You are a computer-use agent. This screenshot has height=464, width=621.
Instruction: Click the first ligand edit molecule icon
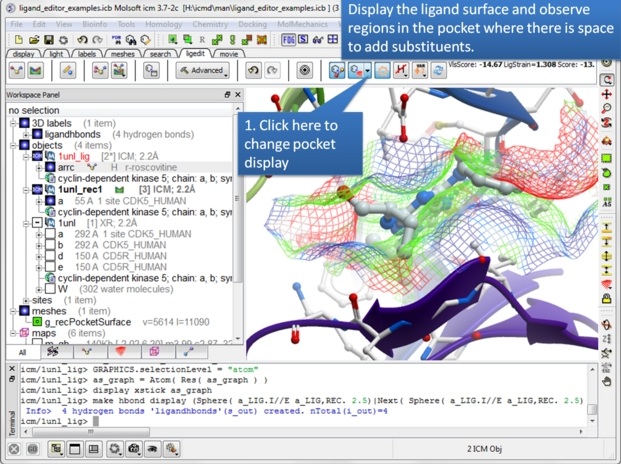click(x=19, y=71)
